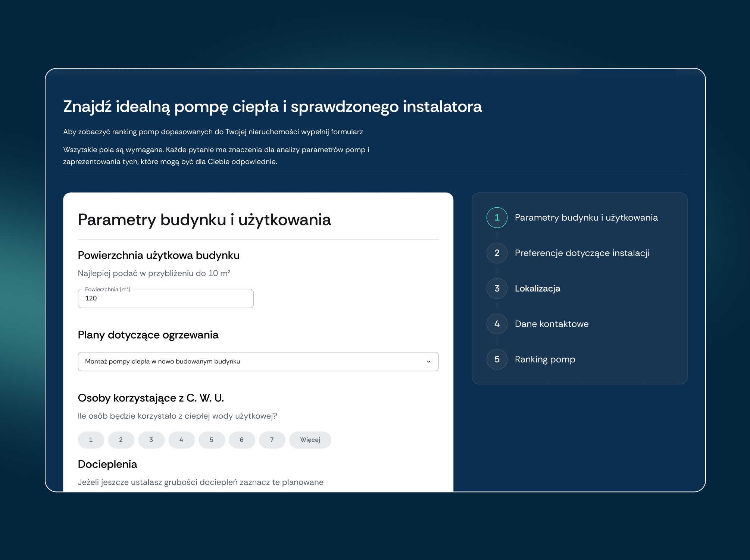
Task: Select 3 persons using hot water
Action: (x=151, y=440)
